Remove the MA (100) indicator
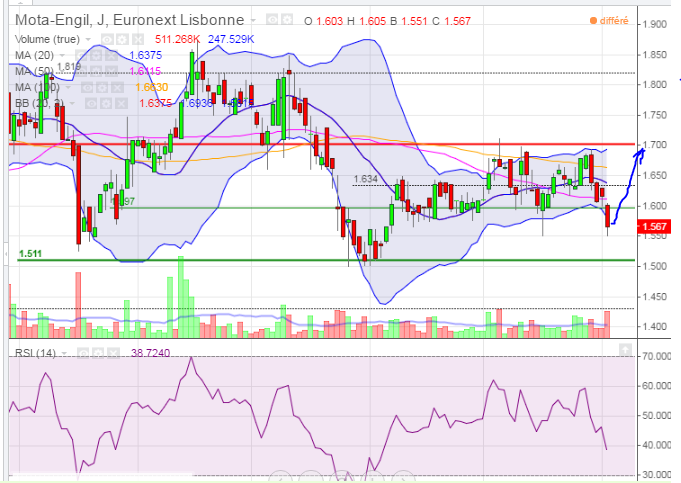This screenshot has height=483, width=681. tap(117, 88)
